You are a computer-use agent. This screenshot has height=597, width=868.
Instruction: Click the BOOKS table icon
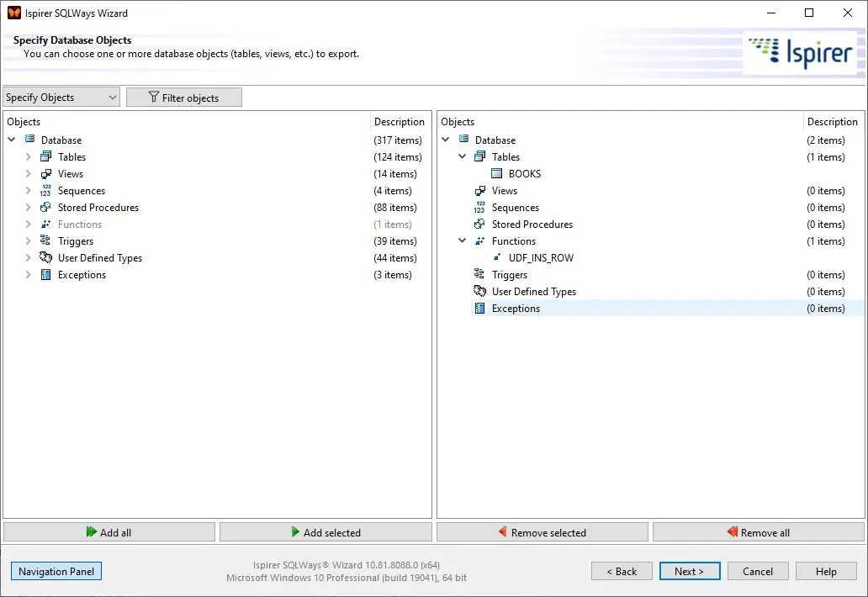tap(496, 174)
